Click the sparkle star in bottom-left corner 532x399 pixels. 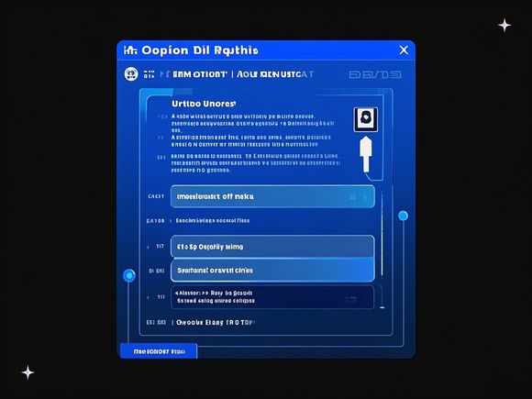tap(28, 372)
